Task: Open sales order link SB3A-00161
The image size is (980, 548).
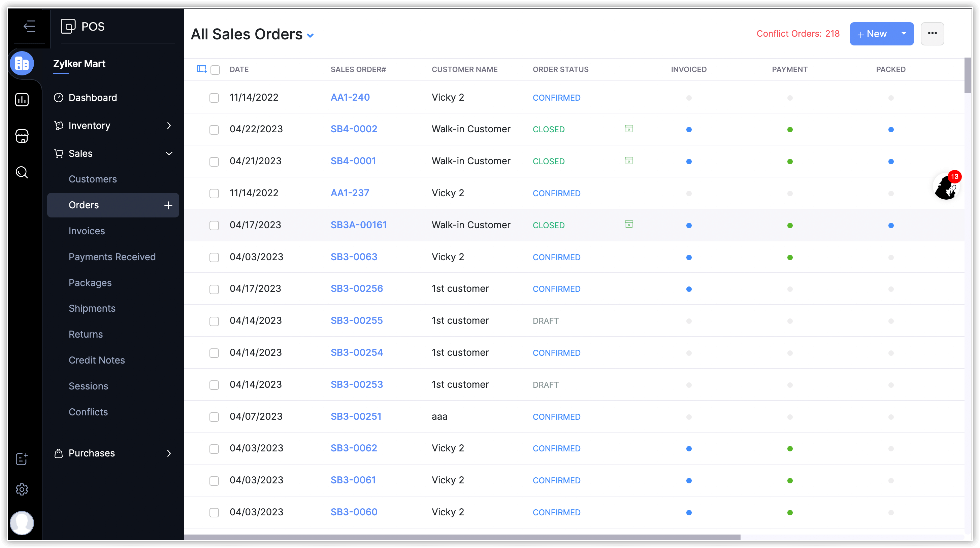Action: [358, 225]
